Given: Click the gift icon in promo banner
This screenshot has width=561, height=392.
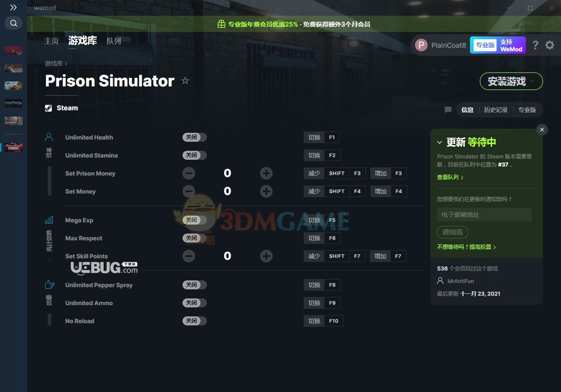Looking at the screenshot, I should pos(221,24).
